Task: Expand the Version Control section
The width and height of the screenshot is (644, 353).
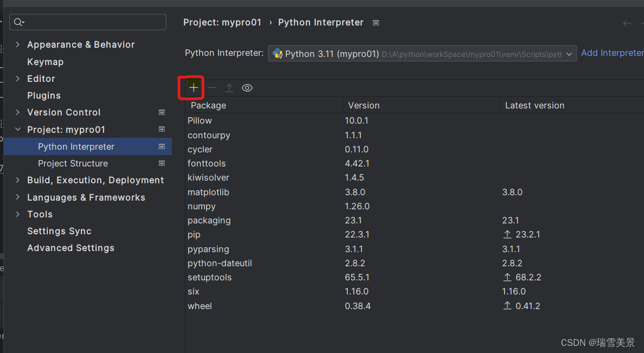Action: (x=18, y=112)
